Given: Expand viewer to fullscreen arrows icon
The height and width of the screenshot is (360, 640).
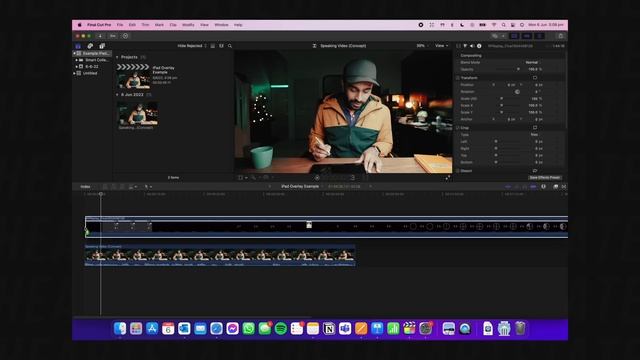Looking at the screenshot, I should coord(448,178).
